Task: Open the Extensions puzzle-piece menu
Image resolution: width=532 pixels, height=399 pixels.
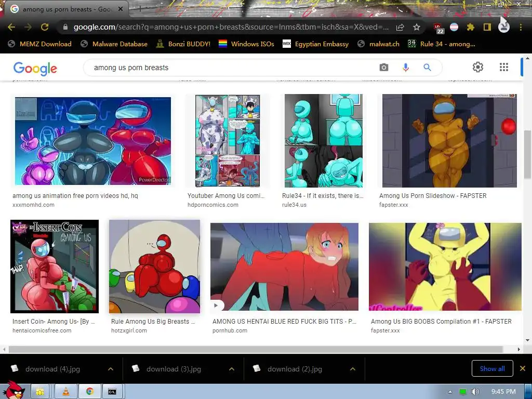Action: [470, 27]
